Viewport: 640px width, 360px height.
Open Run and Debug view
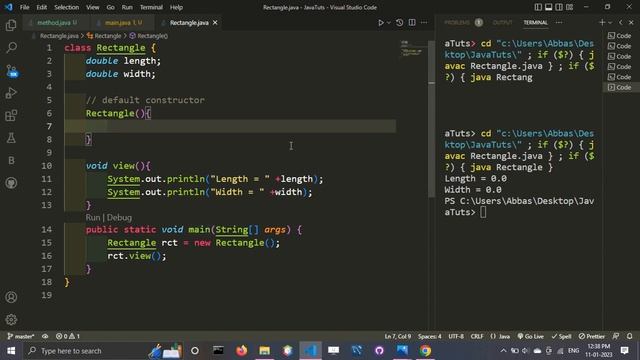pos(11,93)
